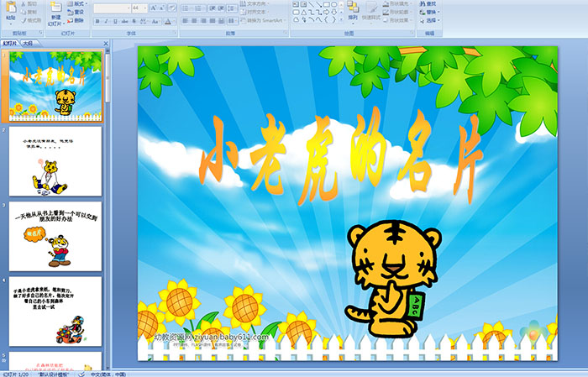
Task: Pick the right block arrow shape
Action: click(327, 13)
